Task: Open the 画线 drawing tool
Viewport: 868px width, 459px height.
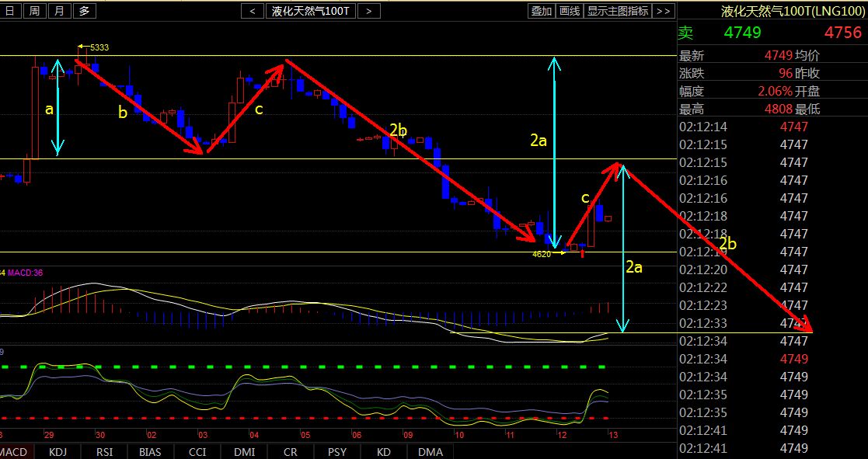Action: 570,11
